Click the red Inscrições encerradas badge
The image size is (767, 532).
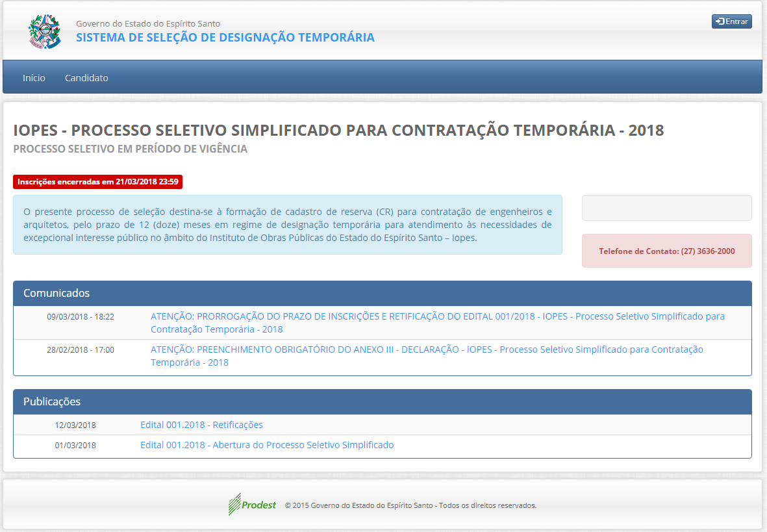click(97, 182)
